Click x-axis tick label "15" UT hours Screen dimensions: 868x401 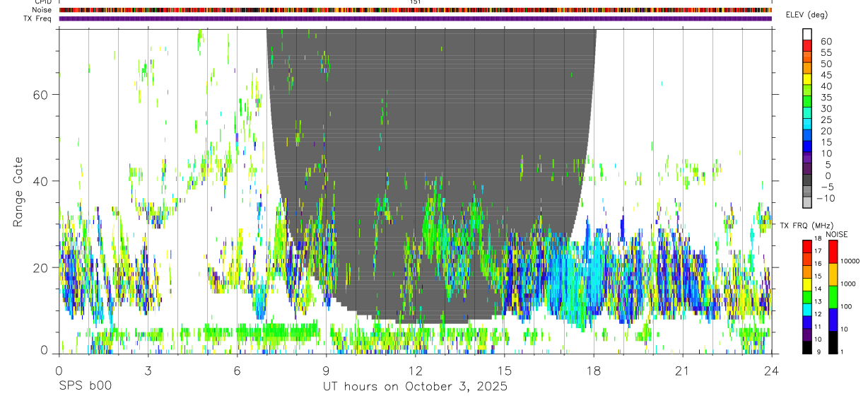[504, 371]
